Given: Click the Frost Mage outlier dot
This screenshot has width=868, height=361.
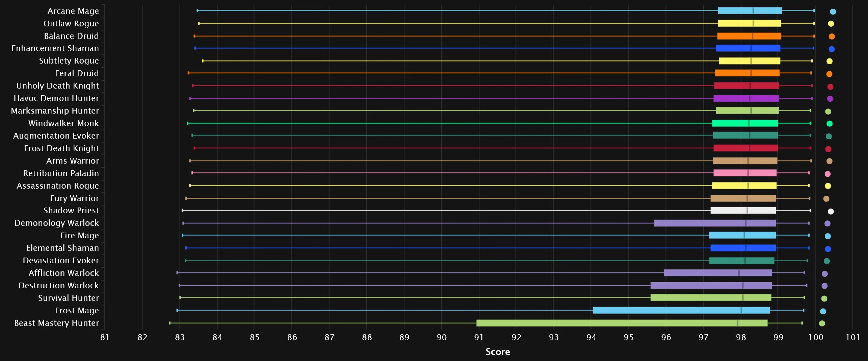Looking at the screenshot, I should click(x=823, y=311).
